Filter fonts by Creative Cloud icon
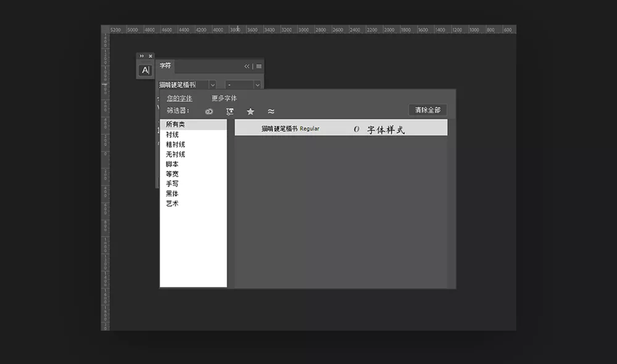617x364 pixels. click(x=209, y=111)
